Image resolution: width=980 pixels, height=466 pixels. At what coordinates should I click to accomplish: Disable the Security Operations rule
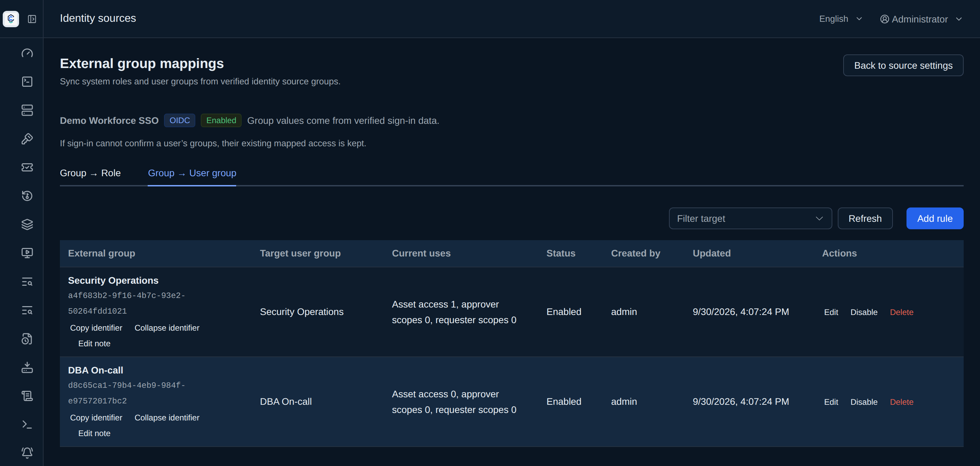click(864, 312)
